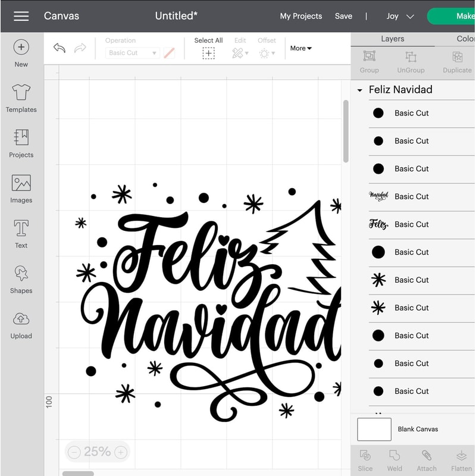476x476 pixels.
Task: Open the More dropdown
Action: (300, 48)
